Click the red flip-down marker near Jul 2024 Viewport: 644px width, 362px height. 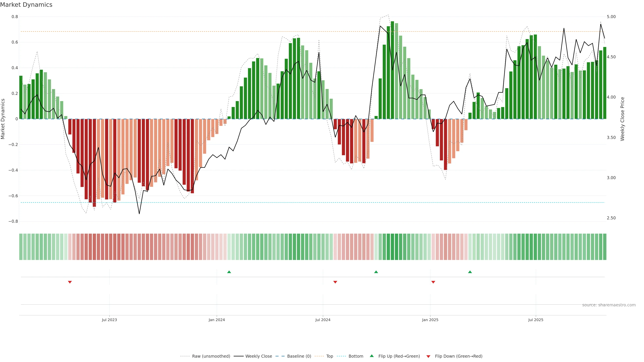pyautogui.click(x=335, y=282)
